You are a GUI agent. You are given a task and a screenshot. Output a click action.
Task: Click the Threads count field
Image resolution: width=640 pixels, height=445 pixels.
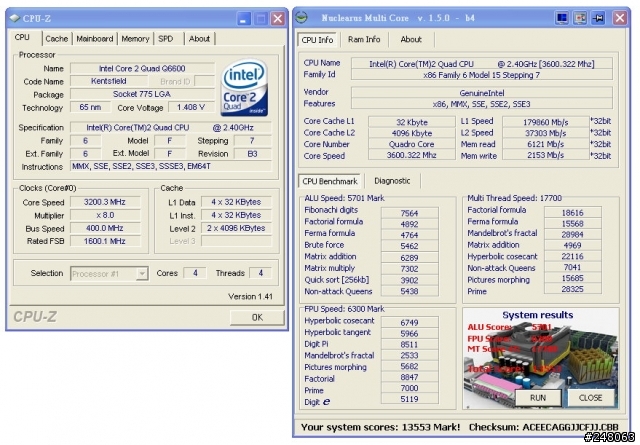(260, 273)
